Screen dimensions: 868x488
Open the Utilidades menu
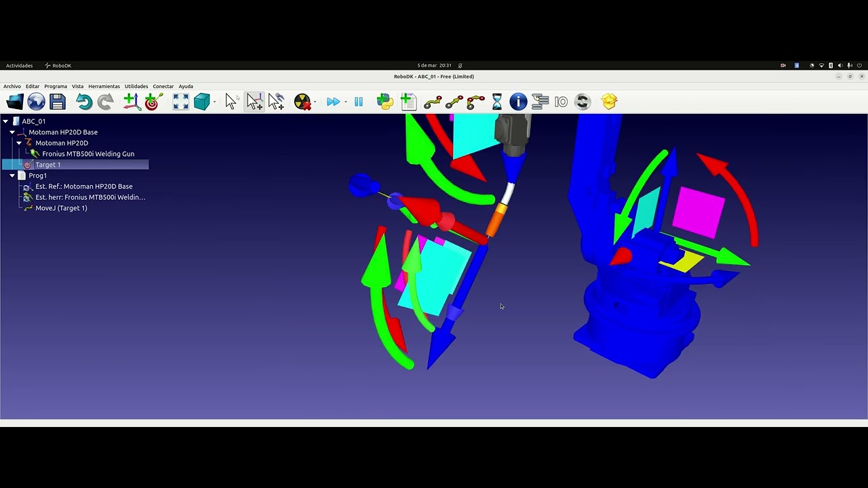pyautogui.click(x=136, y=87)
